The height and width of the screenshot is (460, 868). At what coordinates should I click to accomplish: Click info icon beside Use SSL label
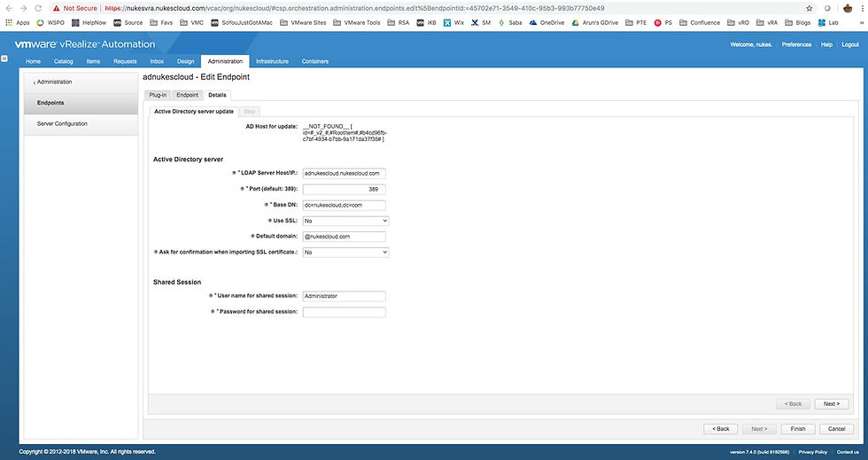click(270, 221)
